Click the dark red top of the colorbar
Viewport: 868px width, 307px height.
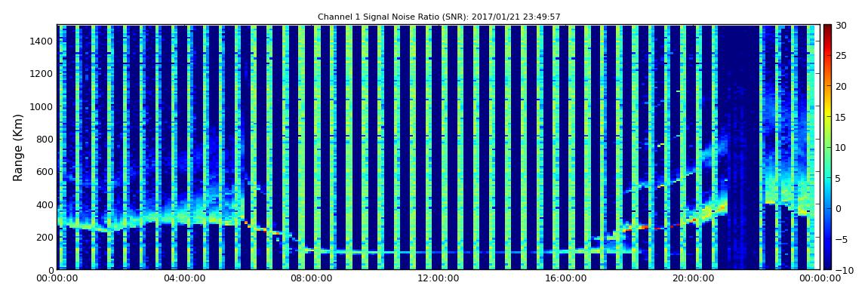827,28
